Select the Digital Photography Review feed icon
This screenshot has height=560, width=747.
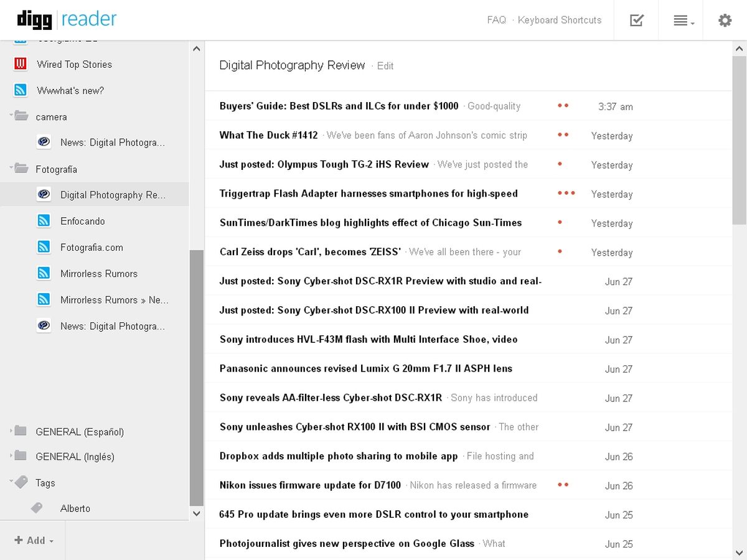tap(44, 194)
